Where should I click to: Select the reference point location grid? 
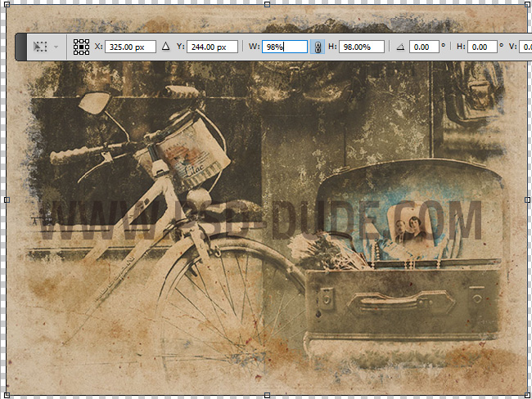click(81, 47)
